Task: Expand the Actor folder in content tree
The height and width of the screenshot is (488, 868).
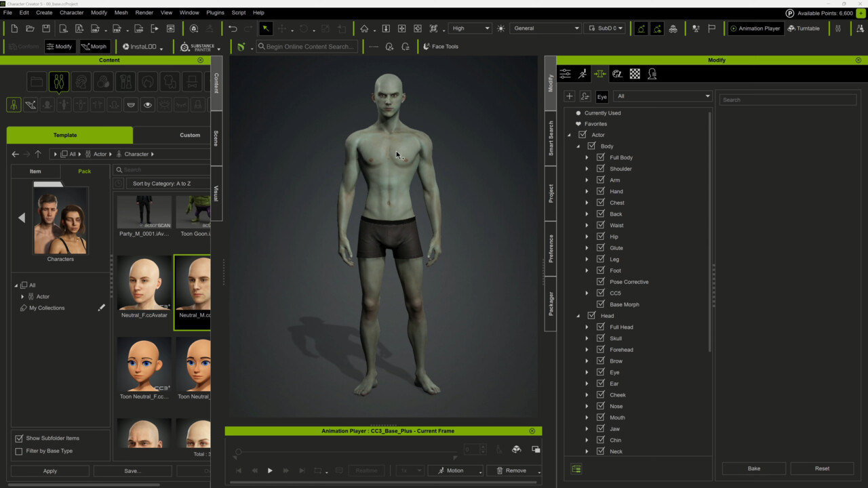Action: [22, 297]
